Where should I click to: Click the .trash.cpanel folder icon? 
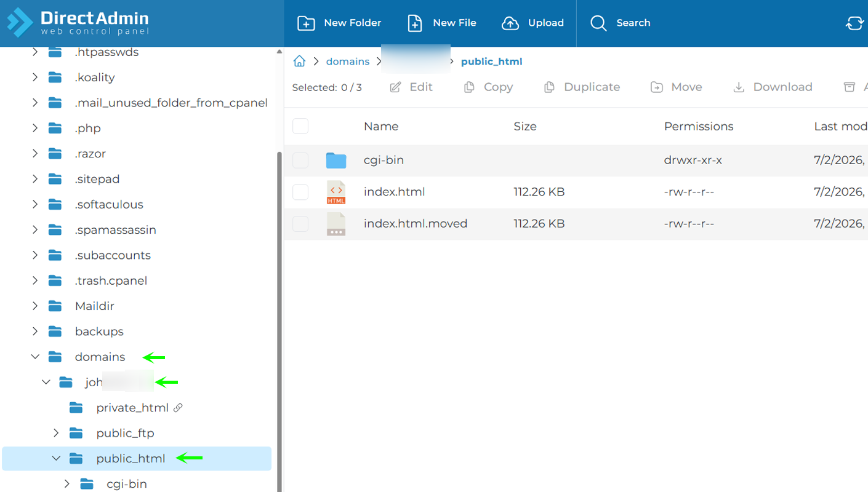click(x=55, y=280)
